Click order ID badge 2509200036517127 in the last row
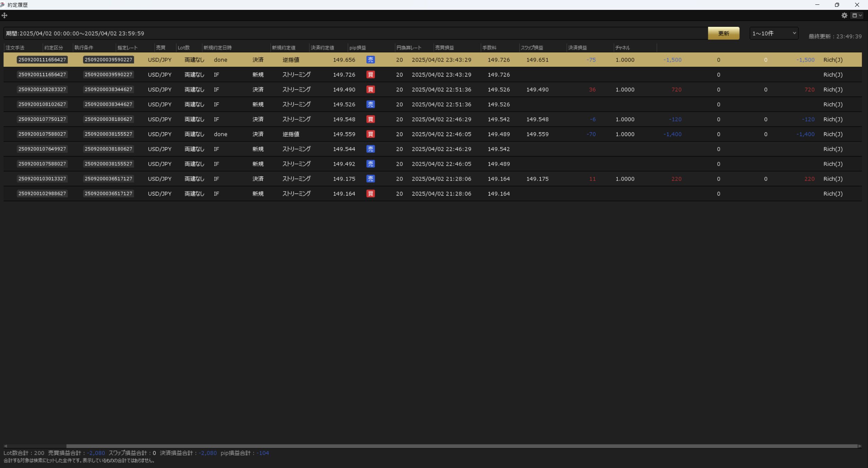868x468 pixels. [x=108, y=194]
